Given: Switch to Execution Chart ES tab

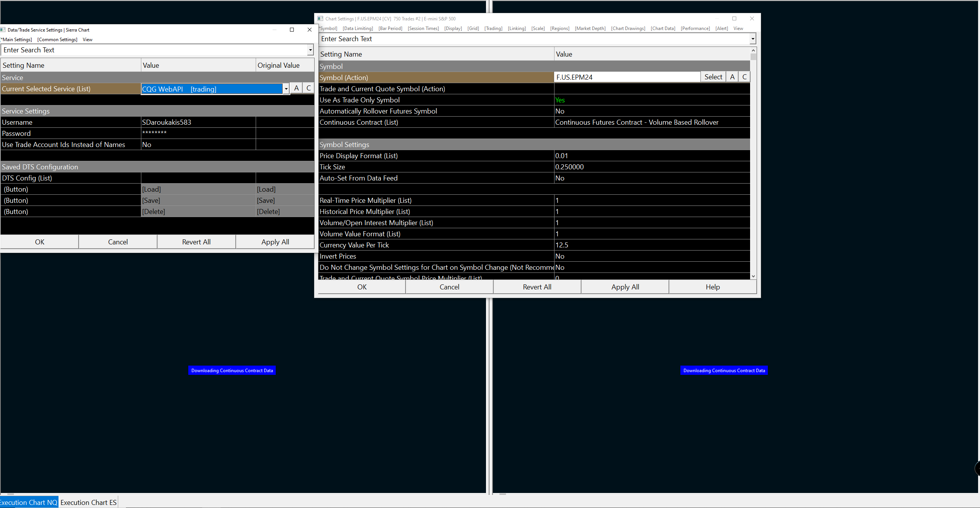Looking at the screenshot, I should point(89,503).
